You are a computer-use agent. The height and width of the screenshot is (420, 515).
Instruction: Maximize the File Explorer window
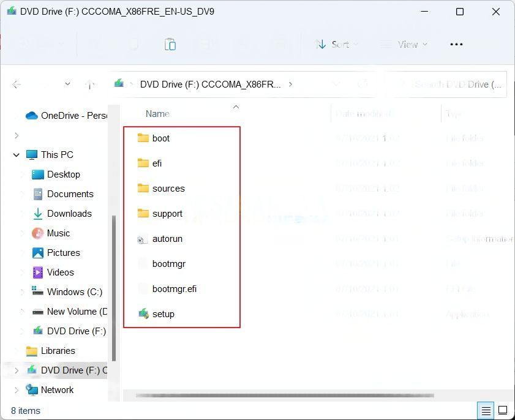click(x=460, y=12)
